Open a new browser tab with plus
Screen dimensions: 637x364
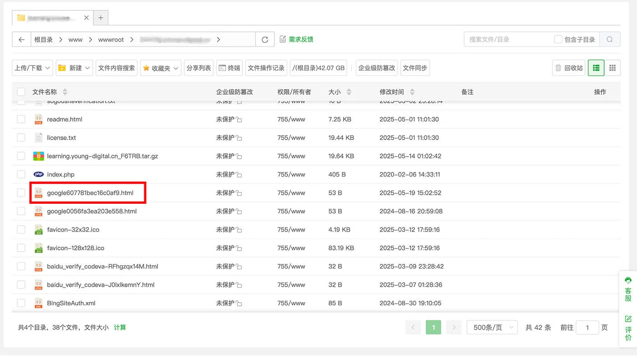(x=101, y=18)
